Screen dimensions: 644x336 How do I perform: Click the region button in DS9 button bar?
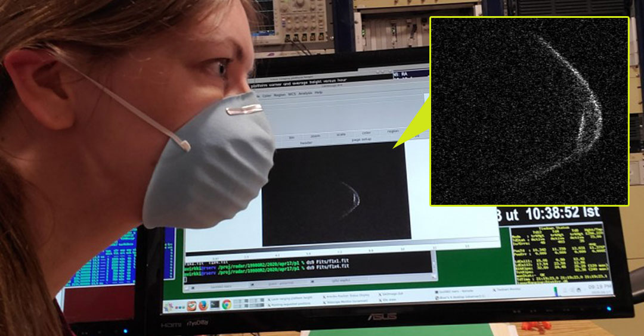[392, 131]
